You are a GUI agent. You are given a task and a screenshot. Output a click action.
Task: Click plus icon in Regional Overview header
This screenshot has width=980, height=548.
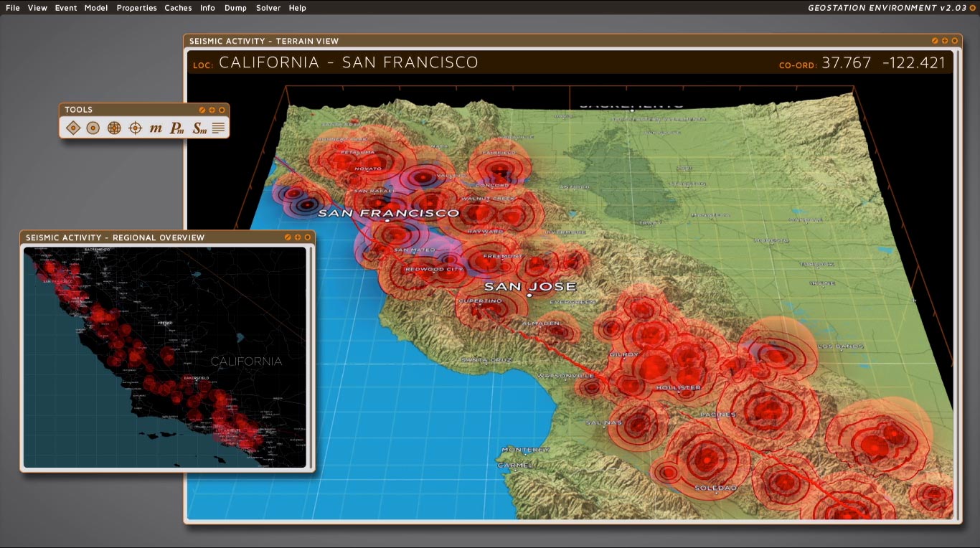point(298,237)
